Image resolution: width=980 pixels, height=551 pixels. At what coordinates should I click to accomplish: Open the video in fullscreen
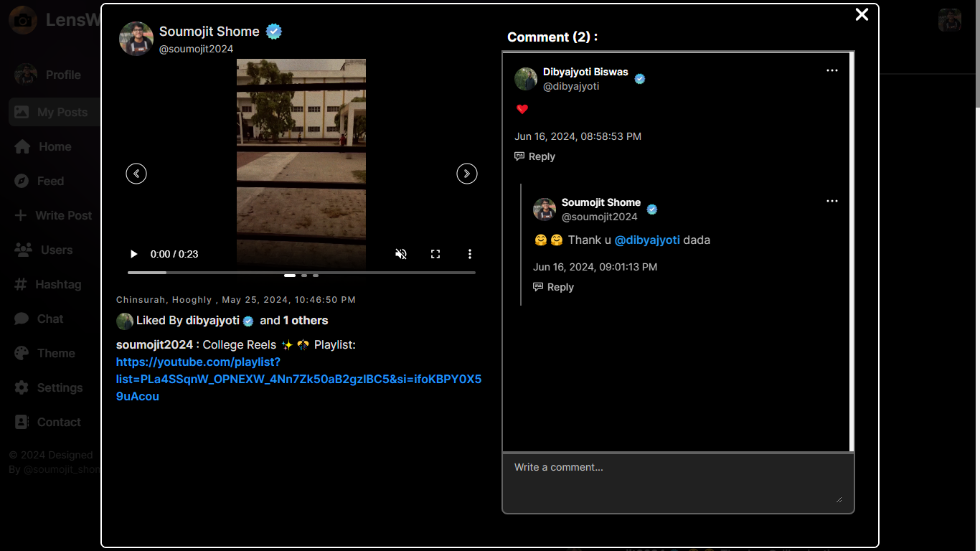point(435,254)
